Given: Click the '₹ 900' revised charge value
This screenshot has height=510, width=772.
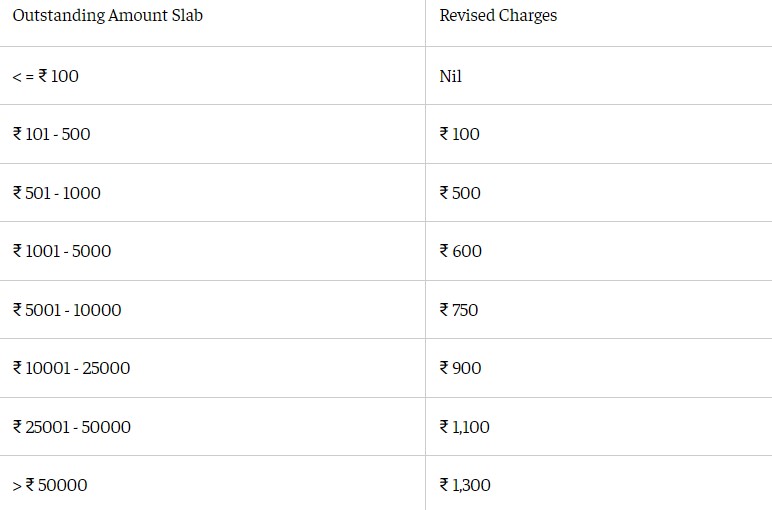Looking at the screenshot, I should [460, 368].
